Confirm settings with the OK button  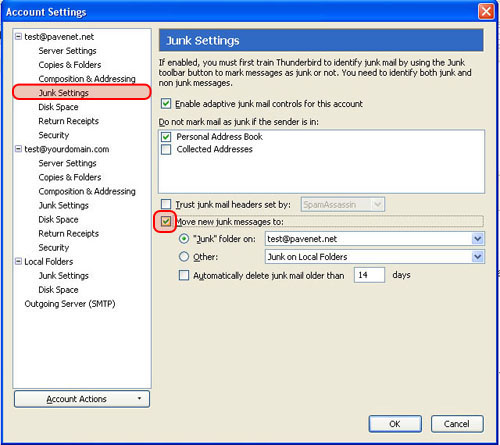(395, 424)
